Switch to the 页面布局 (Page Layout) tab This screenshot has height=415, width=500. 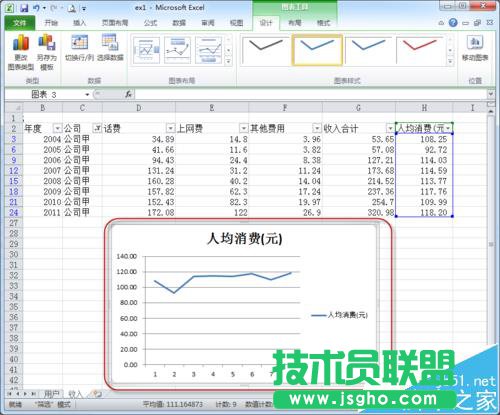[x=115, y=23]
